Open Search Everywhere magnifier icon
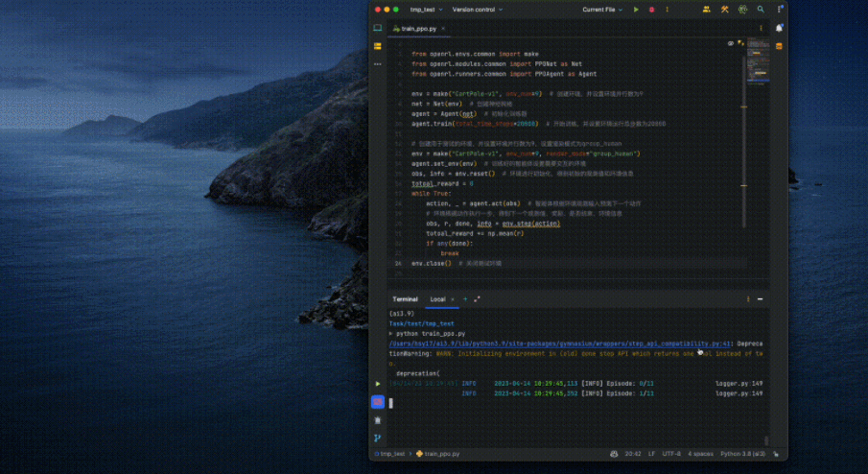Image resolution: width=868 pixels, height=474 pixels. click(x=761, y=10)
